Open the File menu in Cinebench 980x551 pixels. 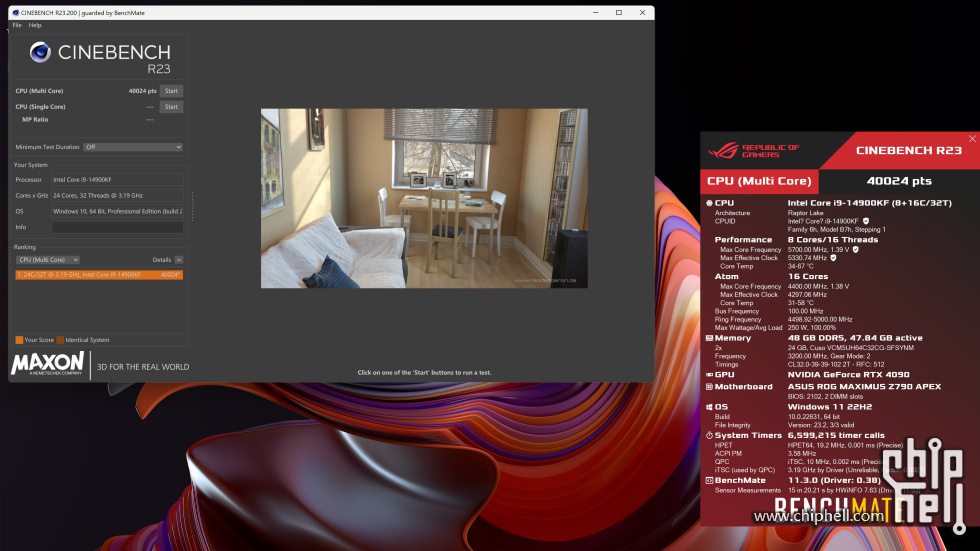17,25
